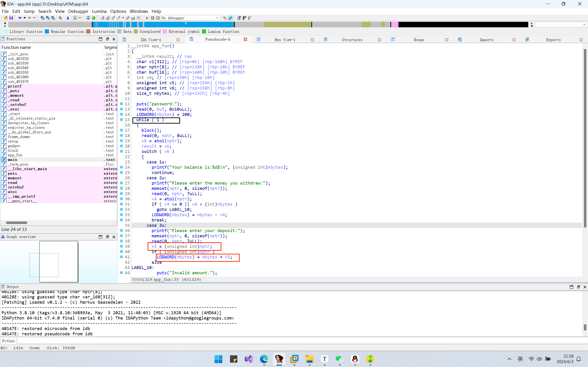
Task: Open the File menu
Action: pos(5,11)
